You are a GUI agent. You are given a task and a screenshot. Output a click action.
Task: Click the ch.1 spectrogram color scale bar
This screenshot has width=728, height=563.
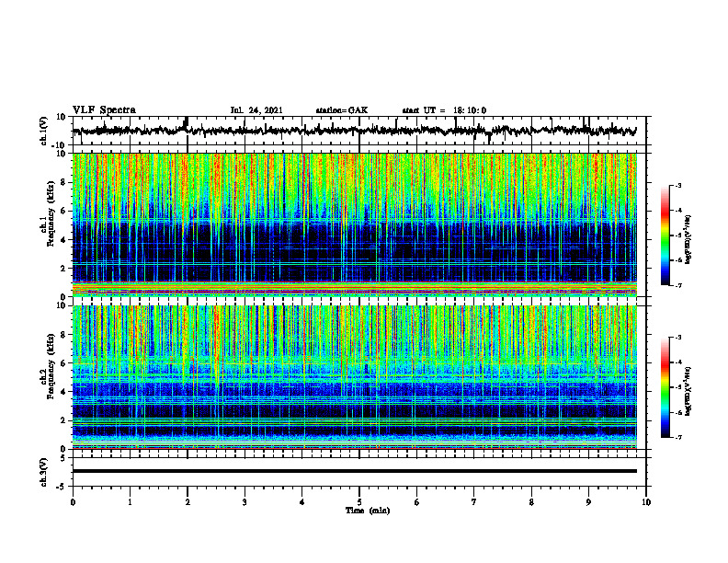click(x=665, y=236)
